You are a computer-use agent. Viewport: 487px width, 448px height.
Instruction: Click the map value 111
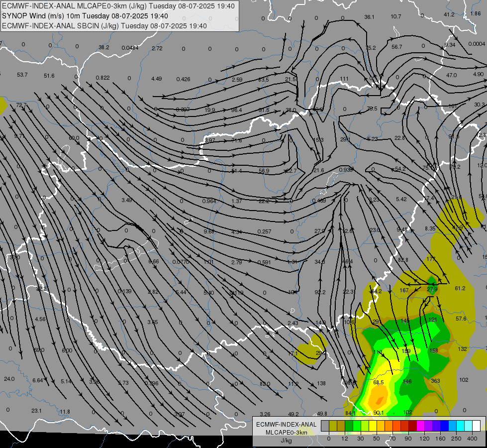[x=344, y=79]
